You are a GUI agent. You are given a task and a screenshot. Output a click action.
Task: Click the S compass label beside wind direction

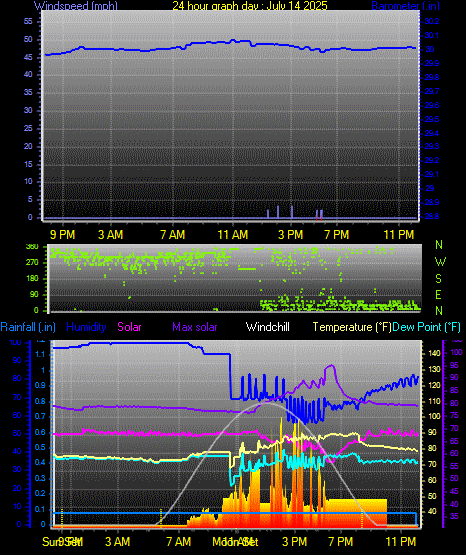[x=438, y=279]
